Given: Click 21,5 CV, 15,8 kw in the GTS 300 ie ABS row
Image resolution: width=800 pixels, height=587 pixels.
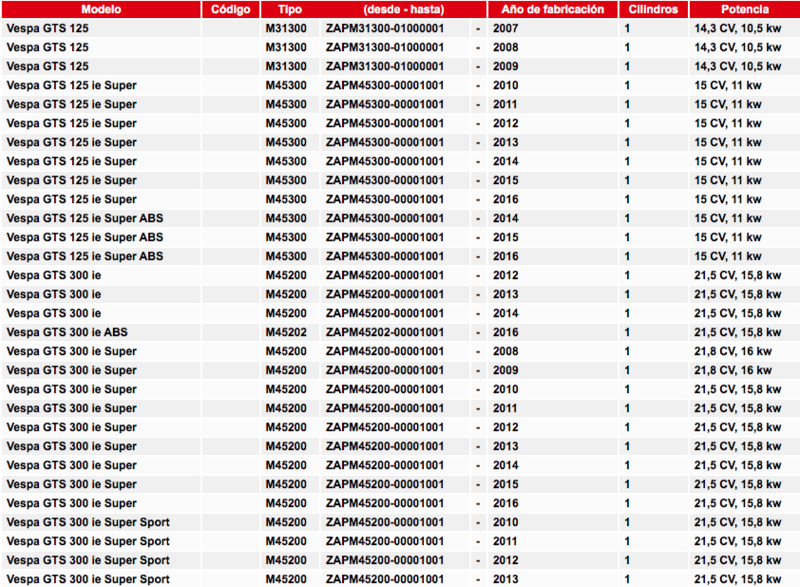Looking at the screenshot, I should click(737, 333).
